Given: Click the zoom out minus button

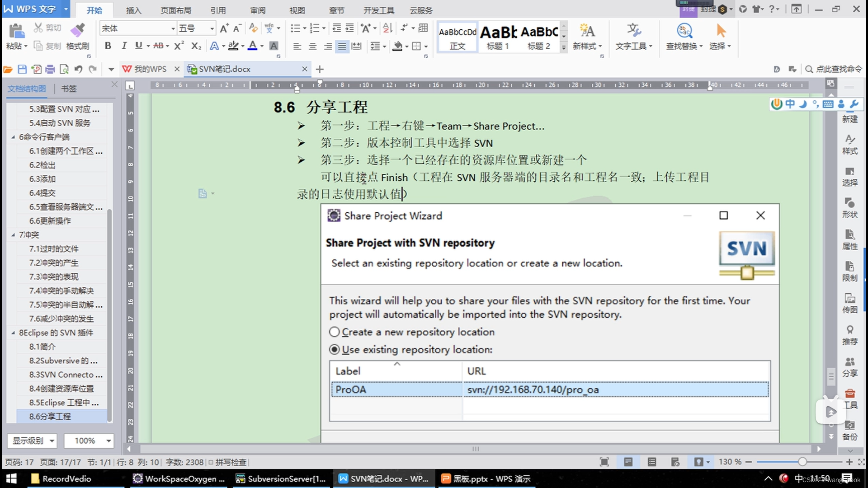Looking at the screenshot, I should click(749, 462).
